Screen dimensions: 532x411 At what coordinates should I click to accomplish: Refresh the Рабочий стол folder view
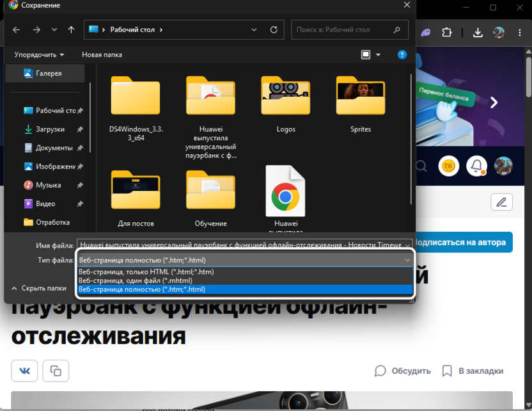tap(274, 30)
